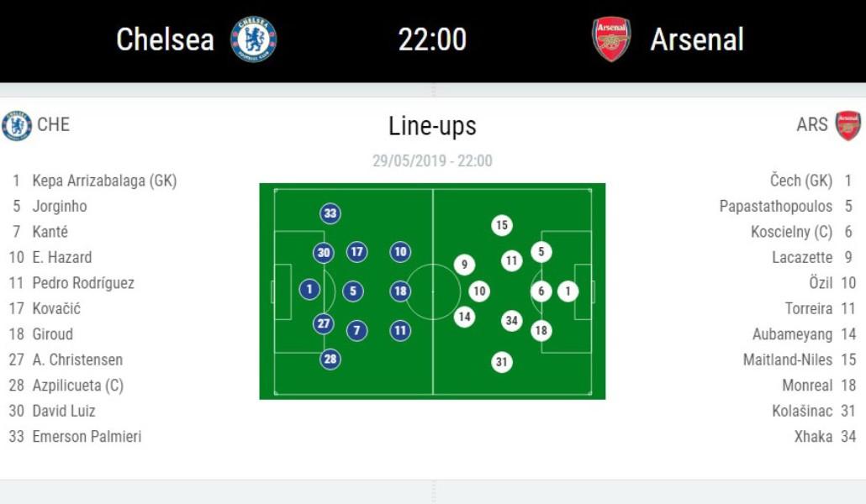Open Azpilicueta (C) in Chelsea lineup list
866x504 pixels.
pos(77,386)
